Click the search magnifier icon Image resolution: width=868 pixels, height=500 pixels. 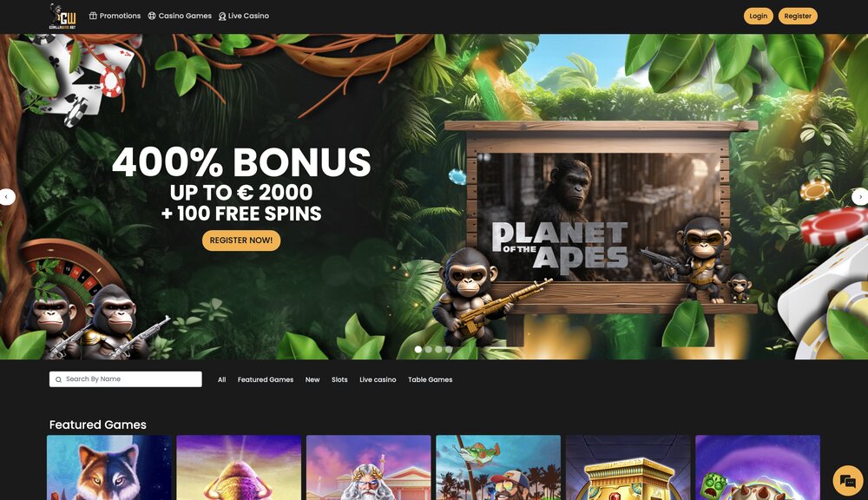(x=58, y=379)
